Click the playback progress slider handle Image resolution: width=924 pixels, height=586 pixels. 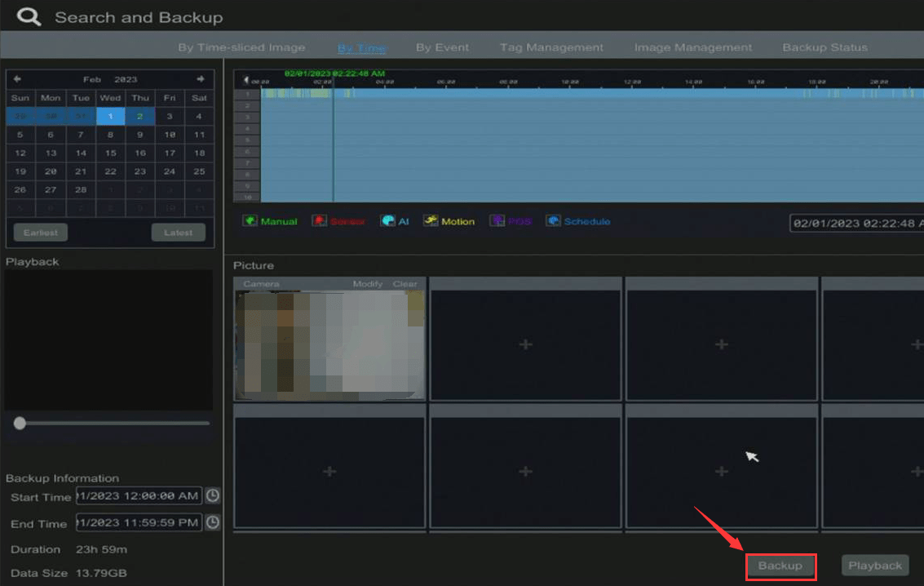[x=20, y=423]
